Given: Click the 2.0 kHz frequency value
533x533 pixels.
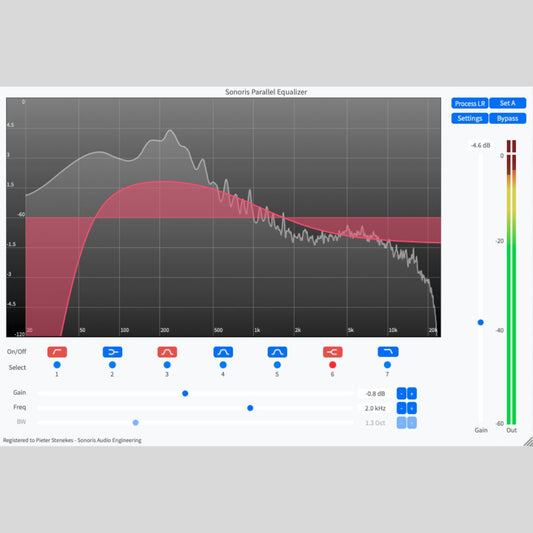Looking at the screenshot, I should [375, 408].
